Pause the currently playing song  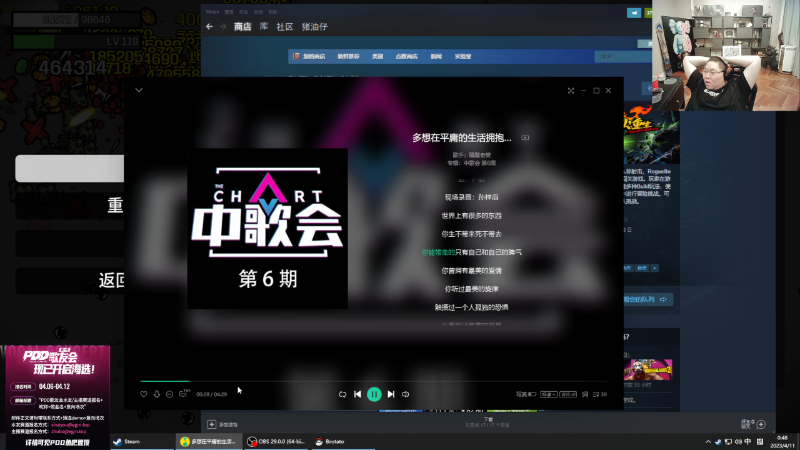pos(374,394)
